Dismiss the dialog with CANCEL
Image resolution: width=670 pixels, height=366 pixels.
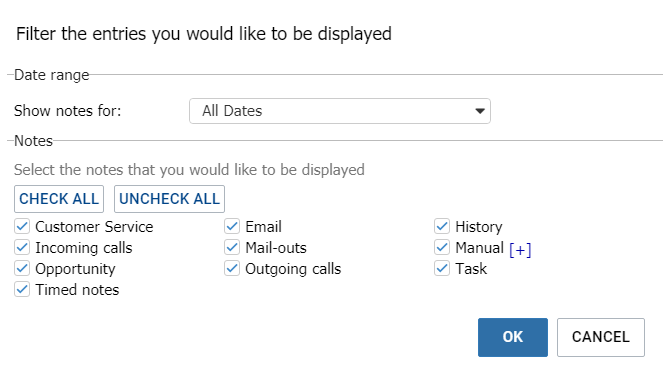[x=601, y=337]
